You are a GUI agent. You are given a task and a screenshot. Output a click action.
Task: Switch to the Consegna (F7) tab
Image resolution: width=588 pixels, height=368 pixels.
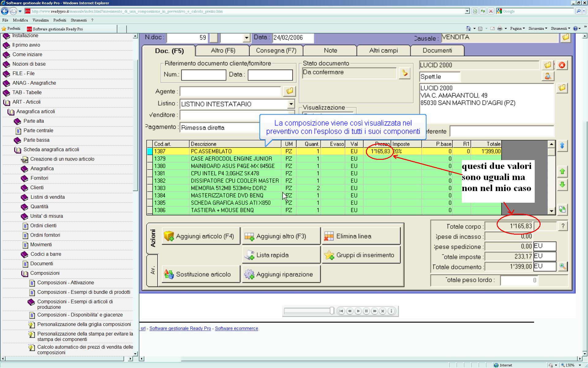[276, 51]
